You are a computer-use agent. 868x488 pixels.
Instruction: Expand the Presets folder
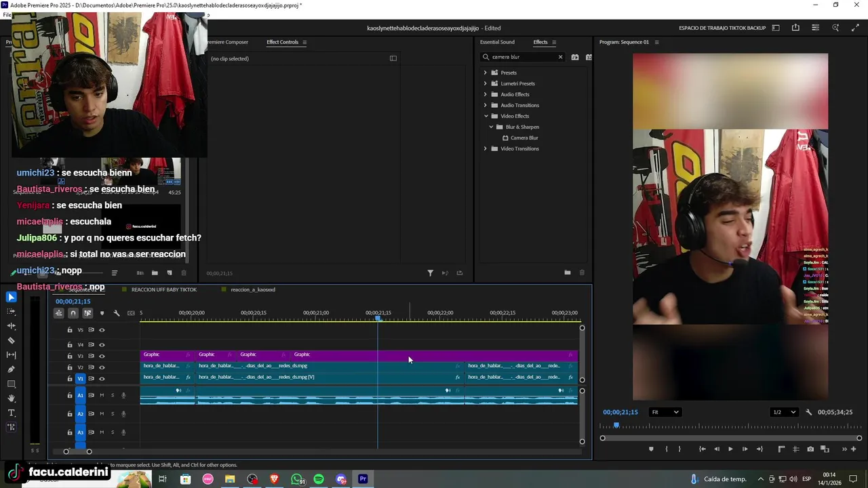pyautogui.click(x=485, y=73)
